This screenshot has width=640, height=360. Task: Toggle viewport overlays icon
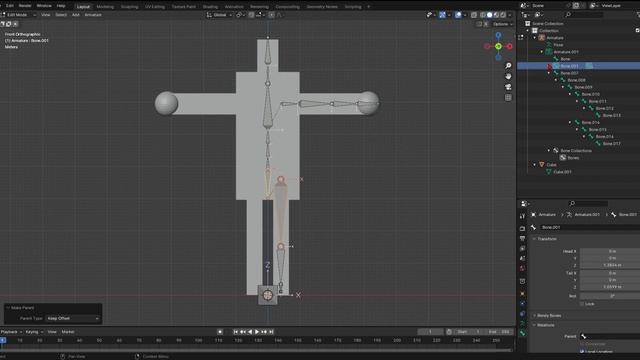click(458, 15)
